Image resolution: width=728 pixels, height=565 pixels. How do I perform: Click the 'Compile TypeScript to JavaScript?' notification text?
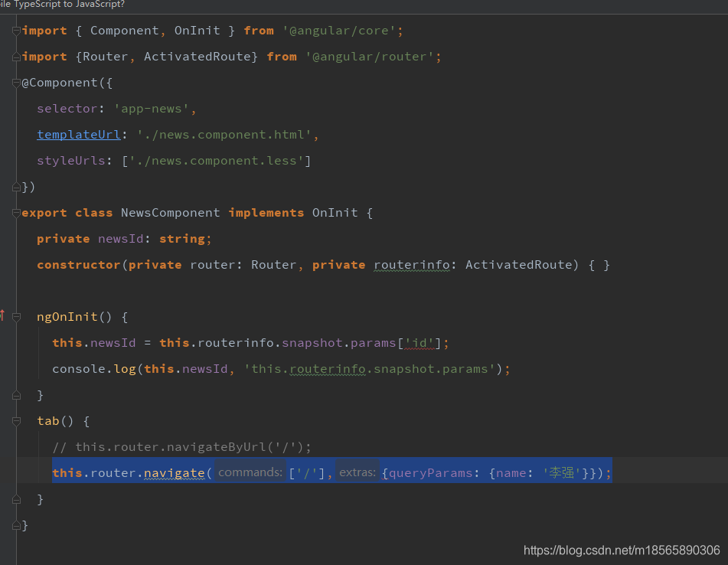pos(62,4)
